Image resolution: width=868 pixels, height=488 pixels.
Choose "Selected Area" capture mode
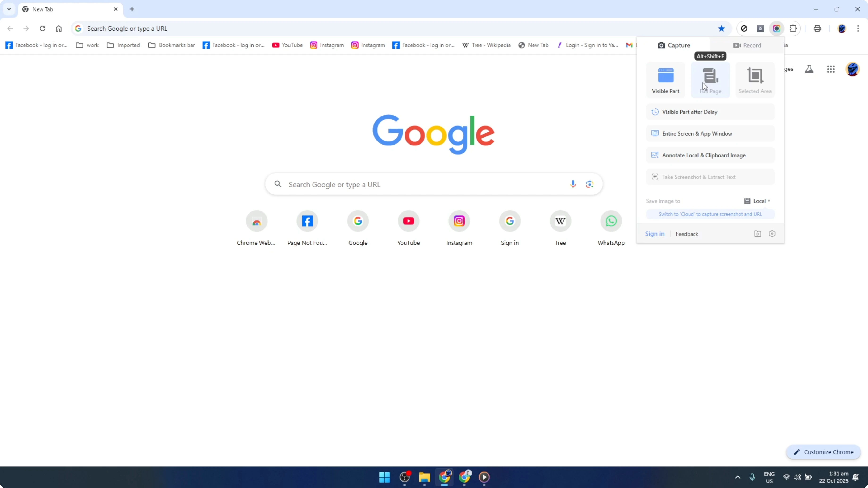[755, 80]
